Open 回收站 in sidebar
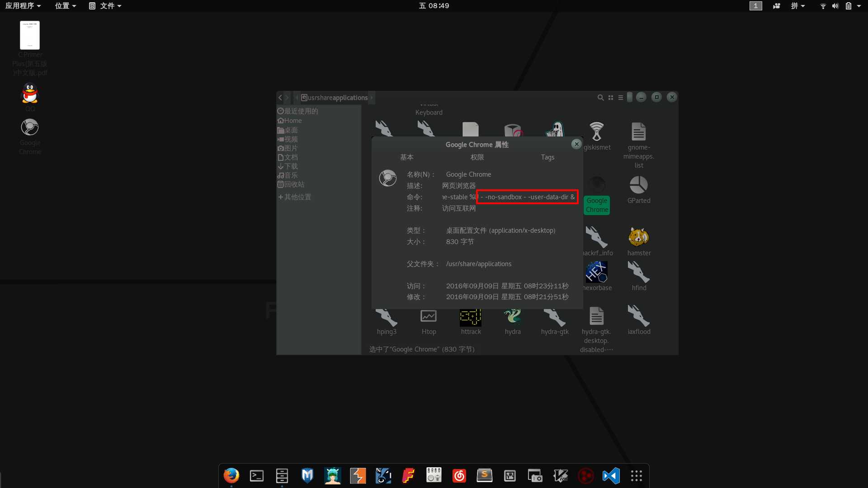868x488 pixels. 291,184
